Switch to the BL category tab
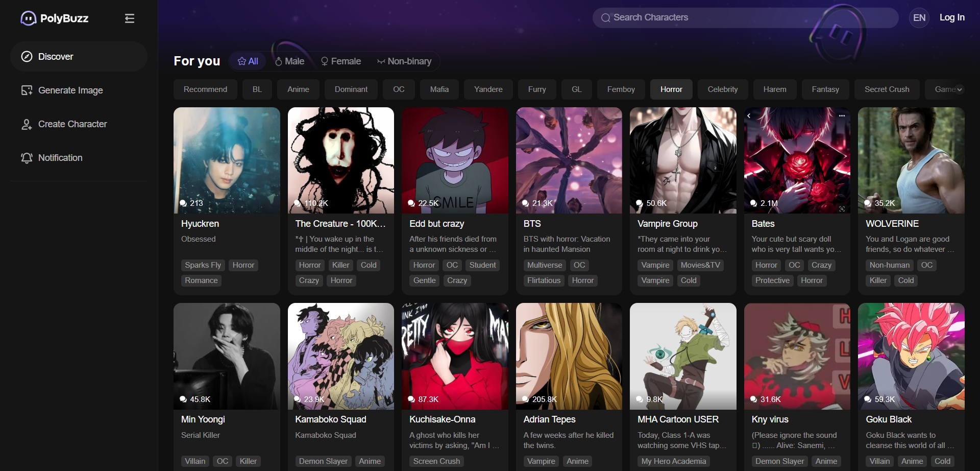Viewport: 980px width, 471px height. (257, 89)
